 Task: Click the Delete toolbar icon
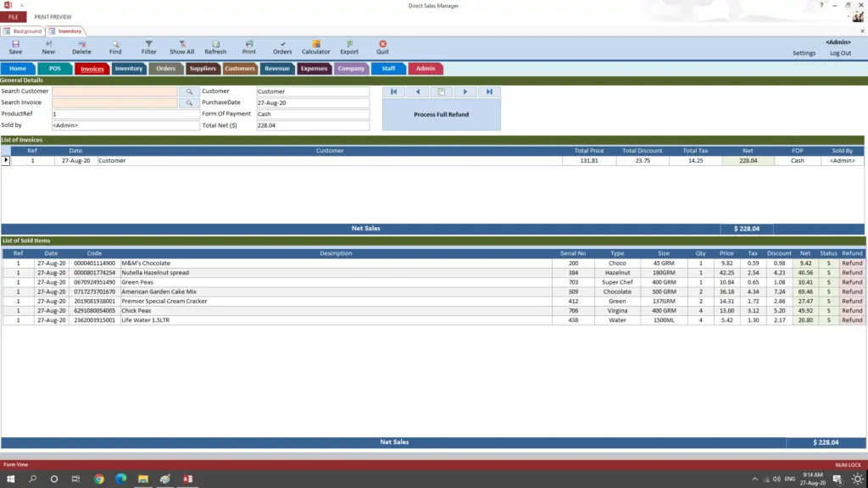click(x=82, y=46)
